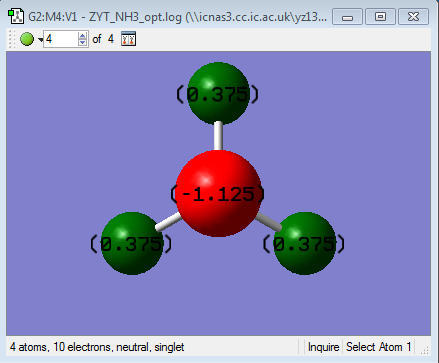Screen dimensions: 439x363
Task: Click the vertical N-H bond
Action: (218, 137)
